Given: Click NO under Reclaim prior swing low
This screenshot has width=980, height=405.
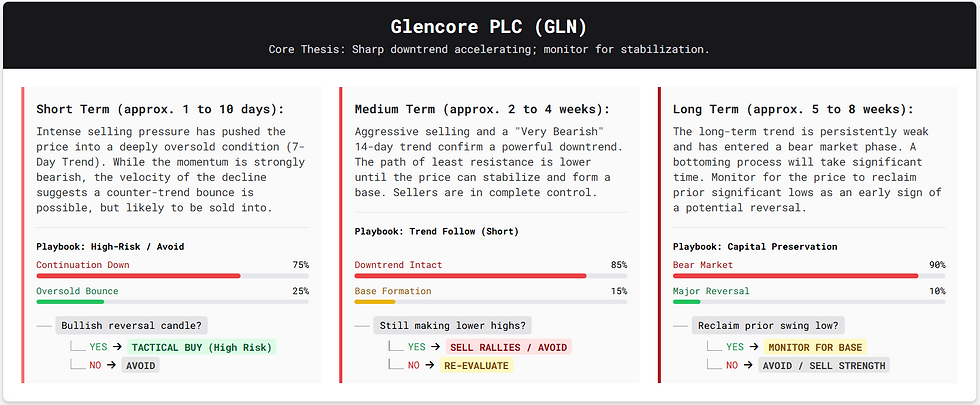Looking at the screenshot, I should [x=732, y=366].
